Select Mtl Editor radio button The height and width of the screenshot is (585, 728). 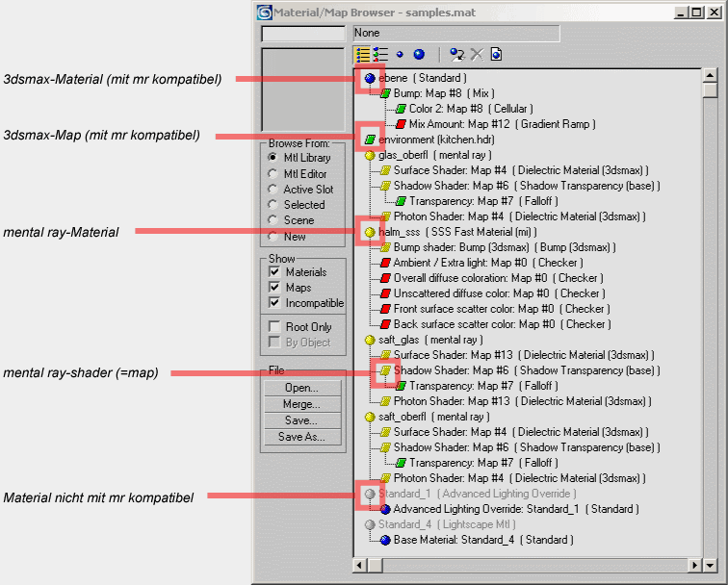(273, 173)
